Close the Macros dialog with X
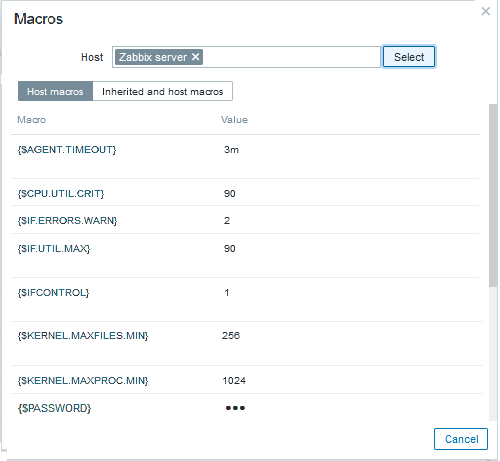Viewport: 500px width, 461px height. (x=486, y=11)
